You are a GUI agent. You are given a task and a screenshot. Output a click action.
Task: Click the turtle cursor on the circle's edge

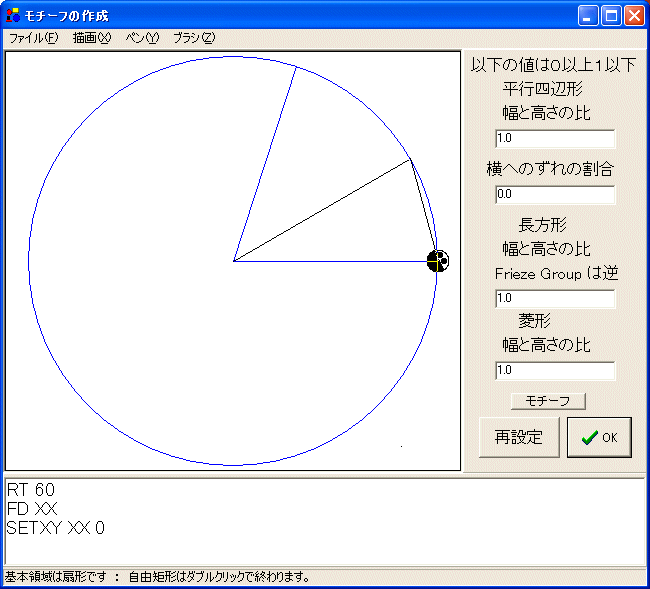tap(437, 261)
